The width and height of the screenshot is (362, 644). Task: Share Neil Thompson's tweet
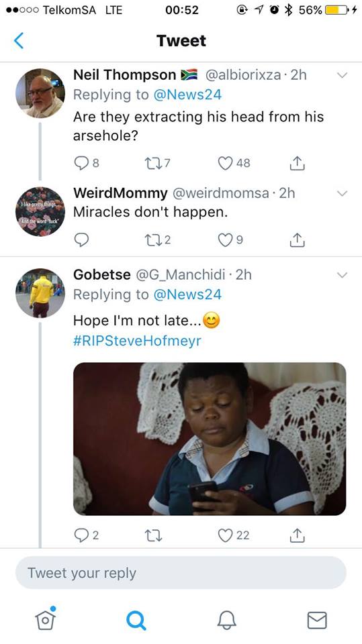pyautogui.click(x=297, y=163)
